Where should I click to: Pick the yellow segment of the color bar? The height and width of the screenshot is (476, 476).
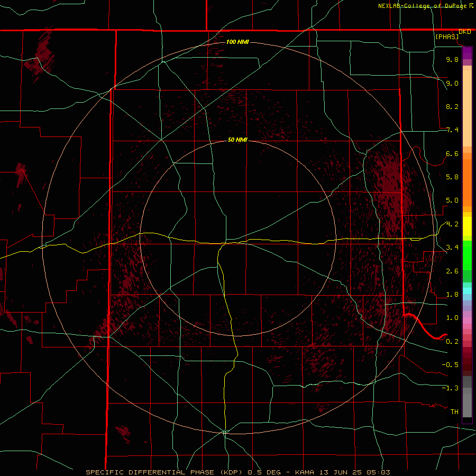click(467, 226)
